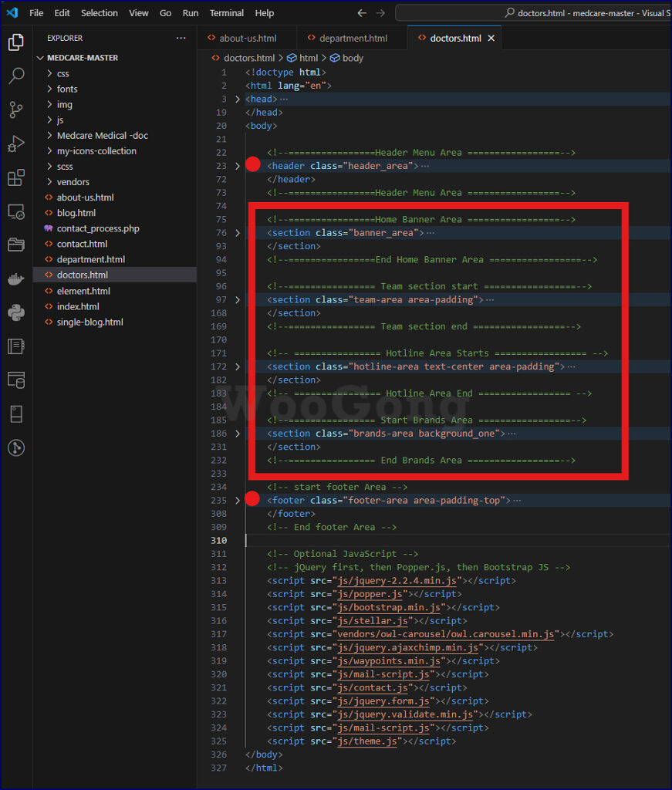Expand the scss folder
Viewport: 672px width, 790px height.
pyautogui.click(x=49, y=167)
